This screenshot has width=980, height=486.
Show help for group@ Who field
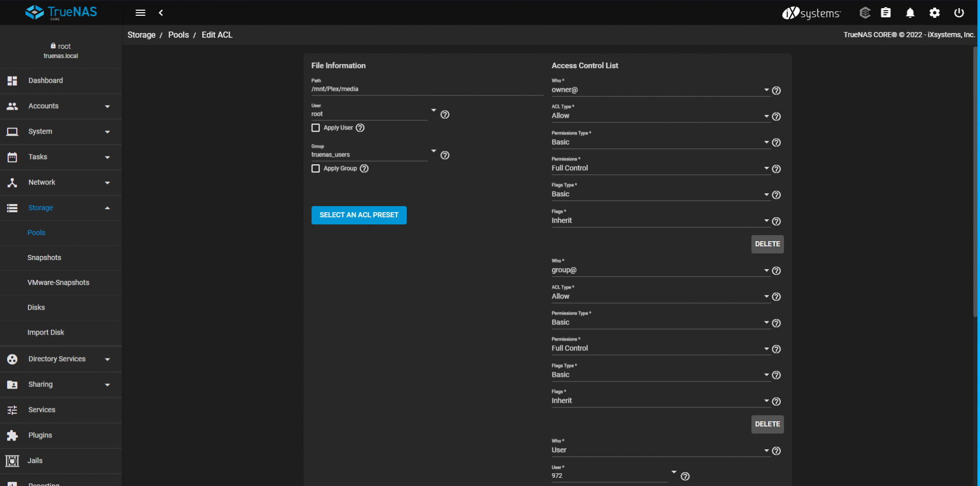coord(776,271)
